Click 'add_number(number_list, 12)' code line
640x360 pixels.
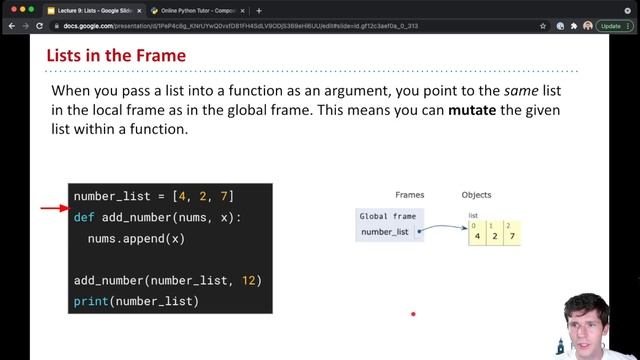tap(168, 281)
